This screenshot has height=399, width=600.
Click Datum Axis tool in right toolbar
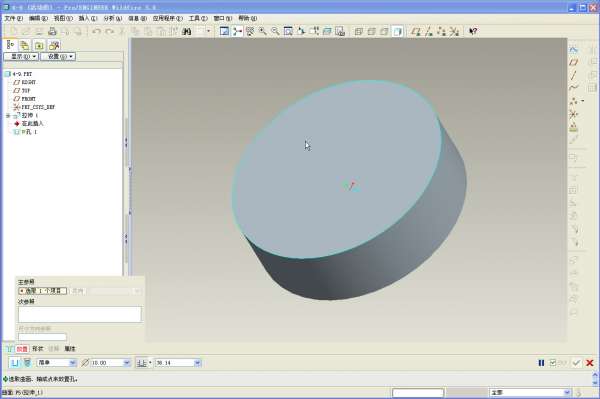point(573,75)
